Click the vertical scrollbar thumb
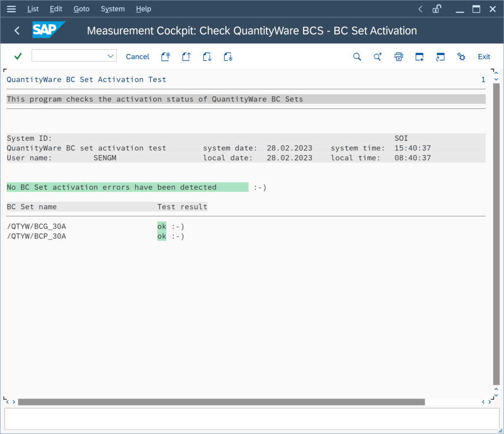The width and height of the screenshot is (504, 434). click(496, 234)
